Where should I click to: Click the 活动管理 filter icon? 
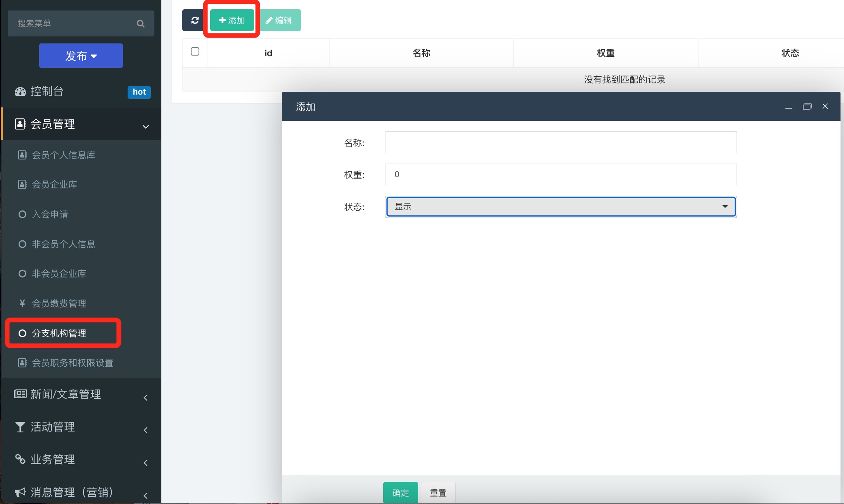click(x=20, y=427)
